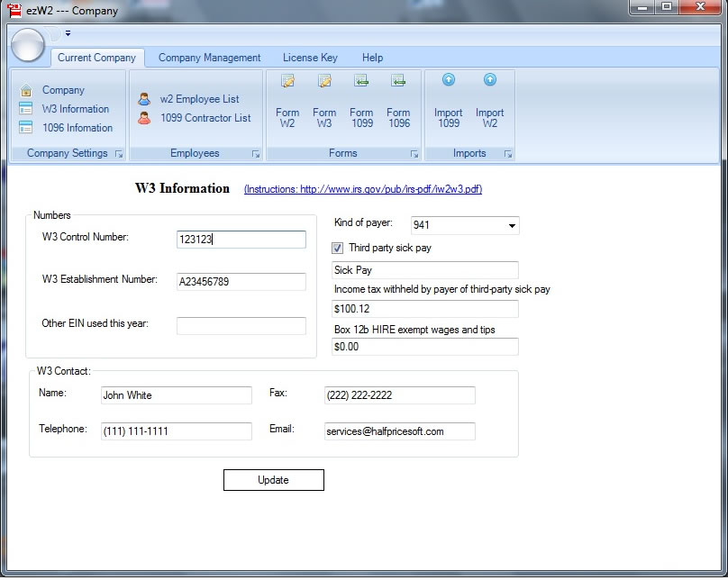Viewport: 728px width, 580px height.
Task: Click the income tax withheld $100.12 field
Action: coord(425,309)
